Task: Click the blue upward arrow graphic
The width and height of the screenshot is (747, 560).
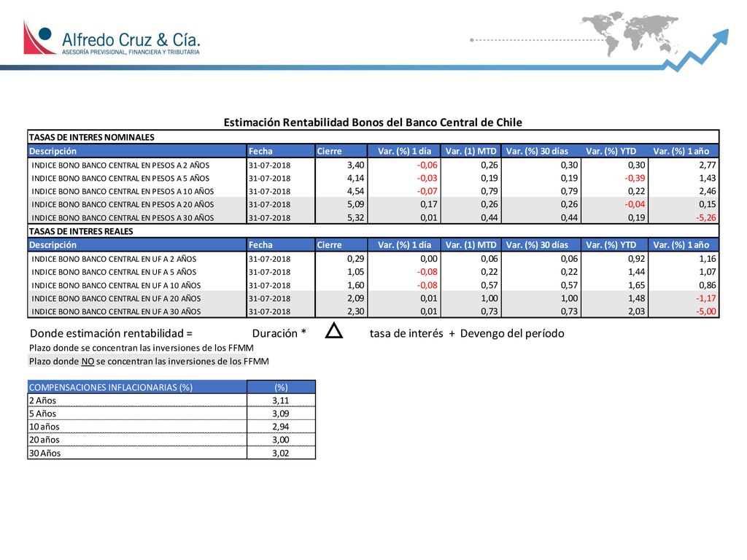Action: pyautogui.click(x=697, y=50)
